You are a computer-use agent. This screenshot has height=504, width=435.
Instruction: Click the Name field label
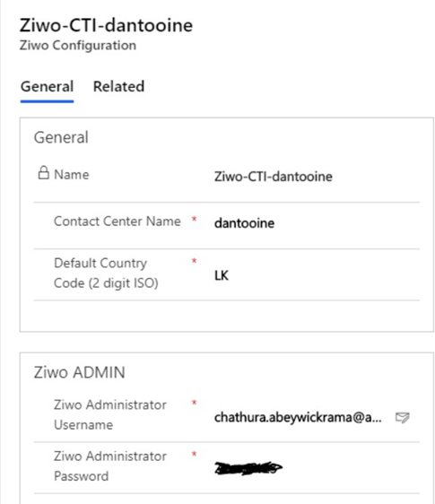[72, 175]
